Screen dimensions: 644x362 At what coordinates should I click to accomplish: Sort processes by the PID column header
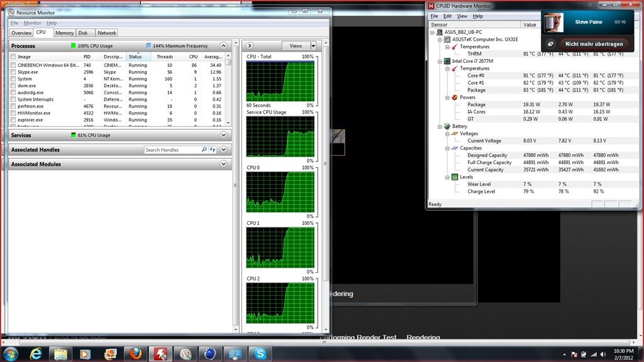(91, 57)
